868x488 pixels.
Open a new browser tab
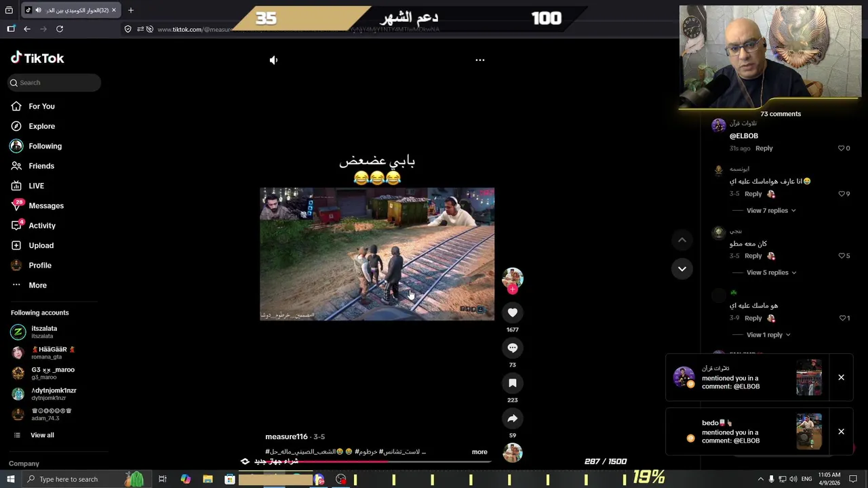click(131, 10)
